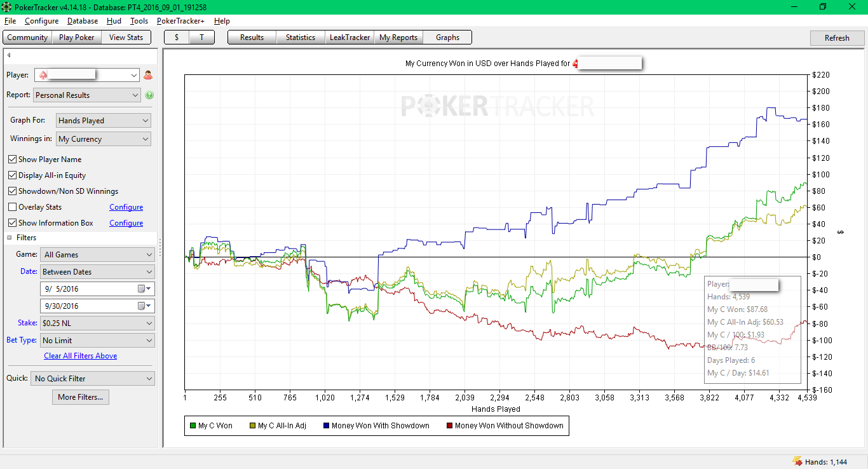868x469 pixels.
Task: Select the View Stats tab
Action: point(126,37)
